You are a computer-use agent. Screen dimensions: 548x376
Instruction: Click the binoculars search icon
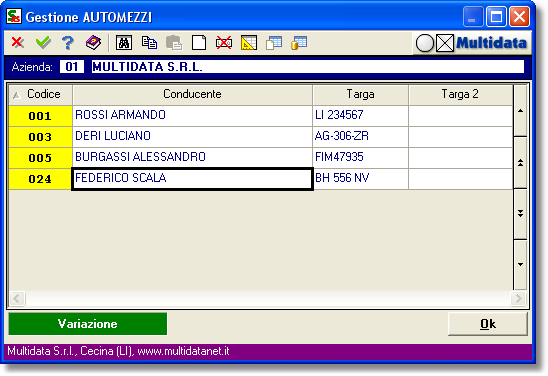(124, 43)
